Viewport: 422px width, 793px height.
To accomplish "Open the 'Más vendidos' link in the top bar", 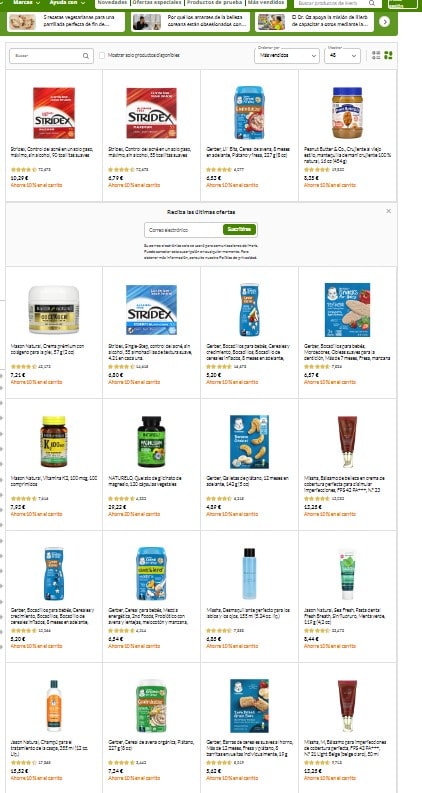I will click(x=266, y=3).
